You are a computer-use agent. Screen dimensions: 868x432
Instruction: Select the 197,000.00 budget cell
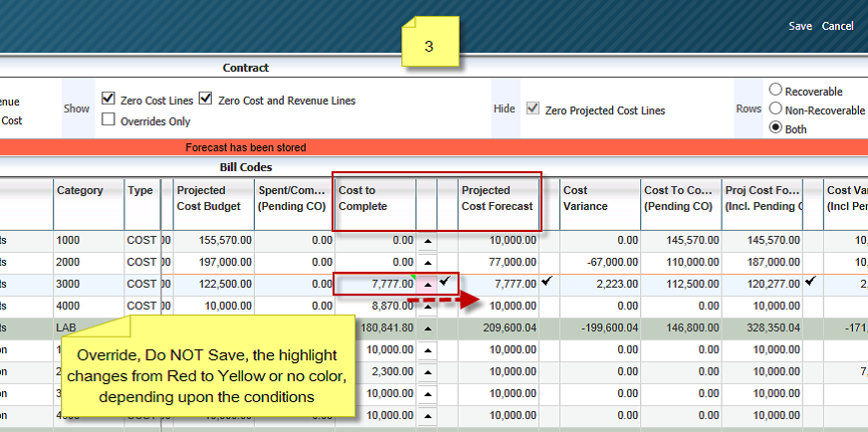click(214, 262)
